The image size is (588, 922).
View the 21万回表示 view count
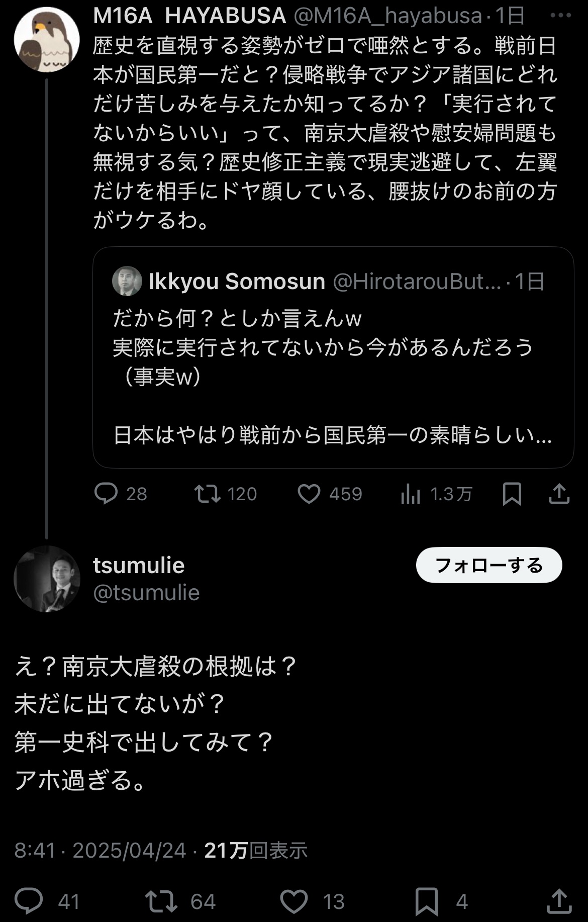(x=256, y=850)
